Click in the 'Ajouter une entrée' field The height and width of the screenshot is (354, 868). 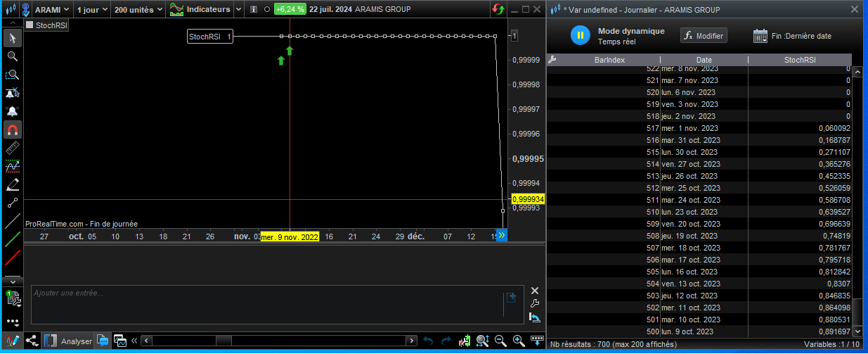point(267,305)
